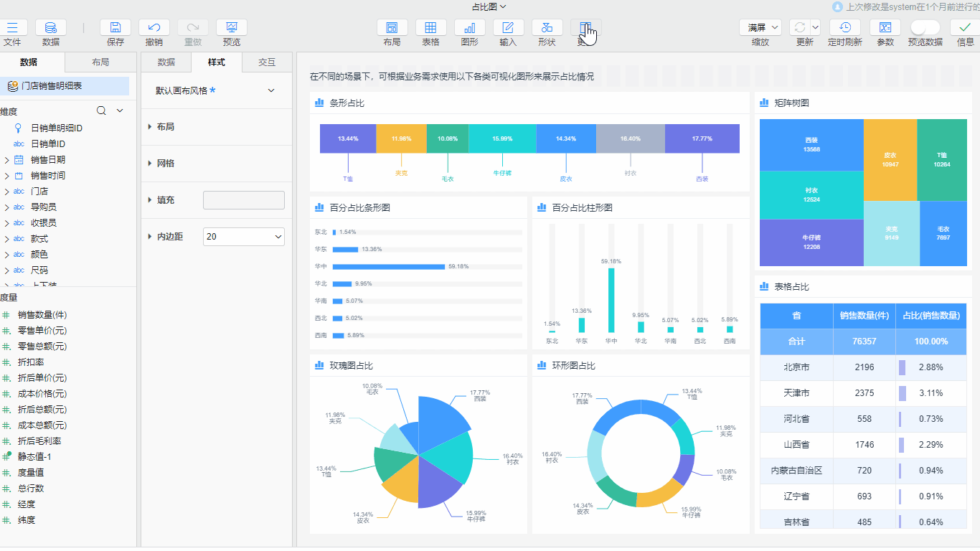Open the 占比图 title dropdown
Screen dimensions: 980x551
coord(489,6)
